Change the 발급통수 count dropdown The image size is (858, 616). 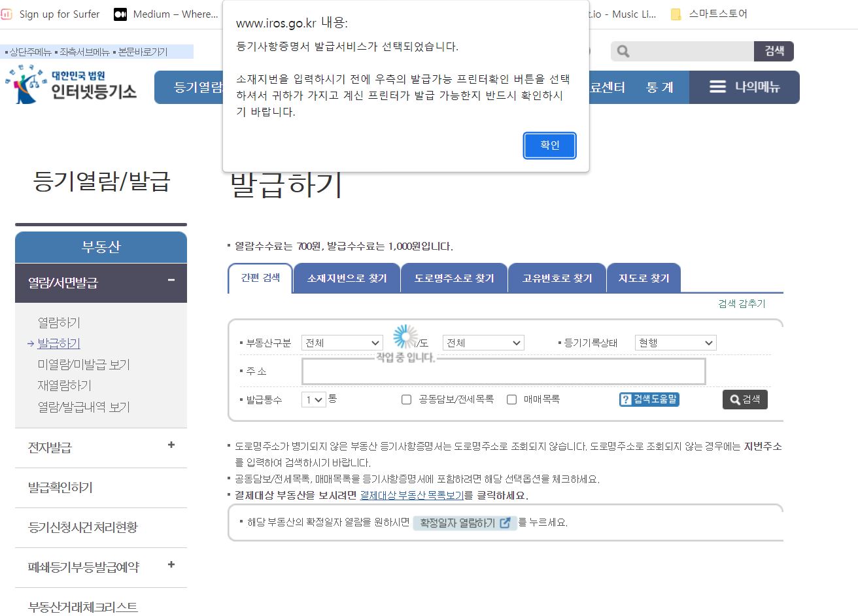coord(313,400)
